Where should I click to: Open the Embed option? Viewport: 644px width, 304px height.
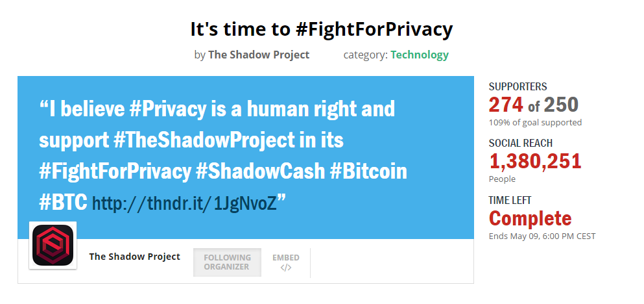(x=286, y=262)
